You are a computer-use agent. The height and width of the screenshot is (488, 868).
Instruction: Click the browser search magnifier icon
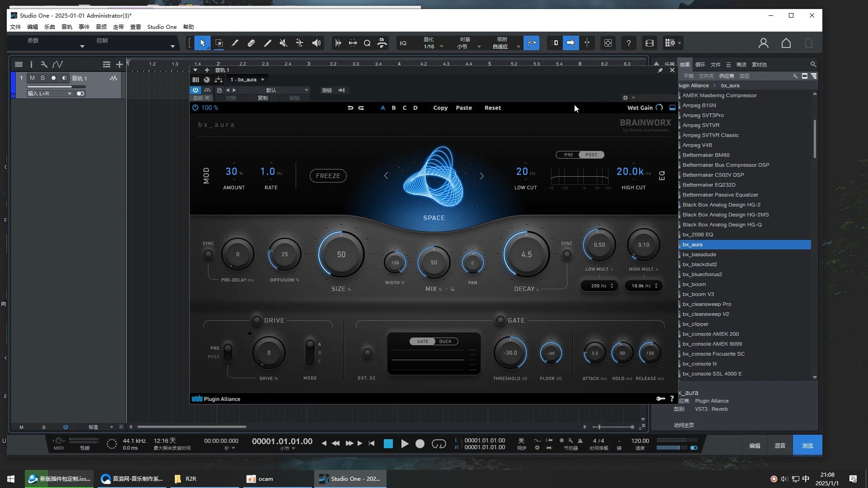point(813,65)
